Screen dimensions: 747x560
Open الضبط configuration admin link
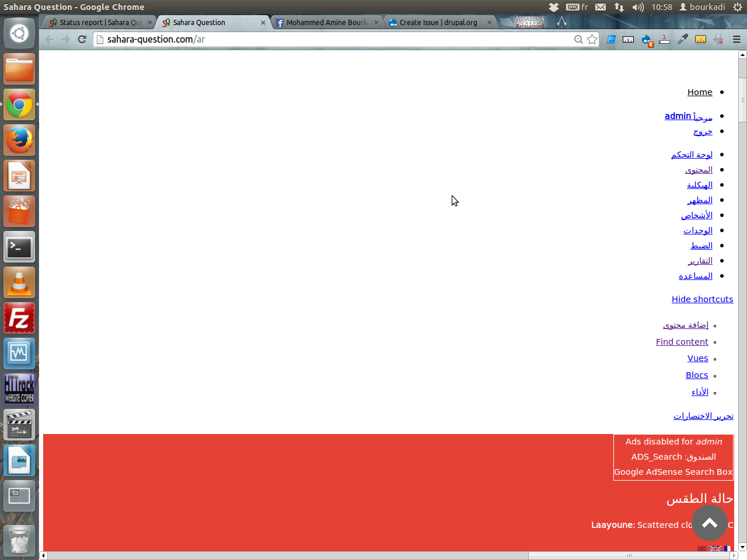(x=701, y=246)
